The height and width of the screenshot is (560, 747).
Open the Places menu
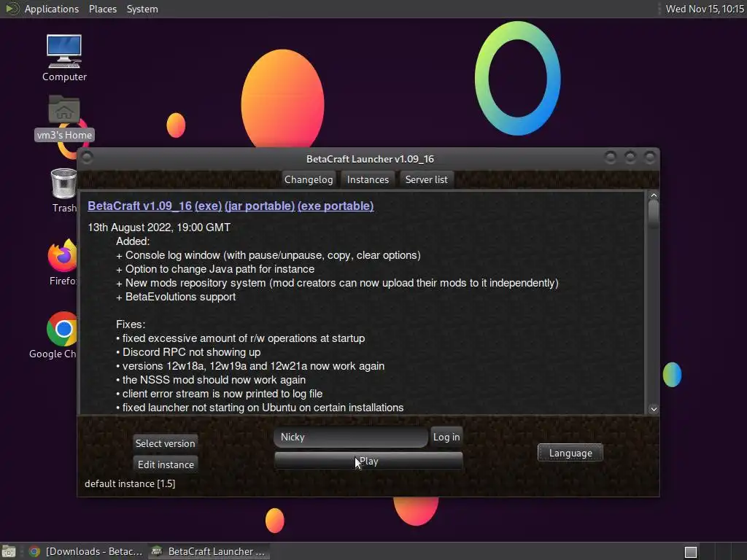coord(102,9)
